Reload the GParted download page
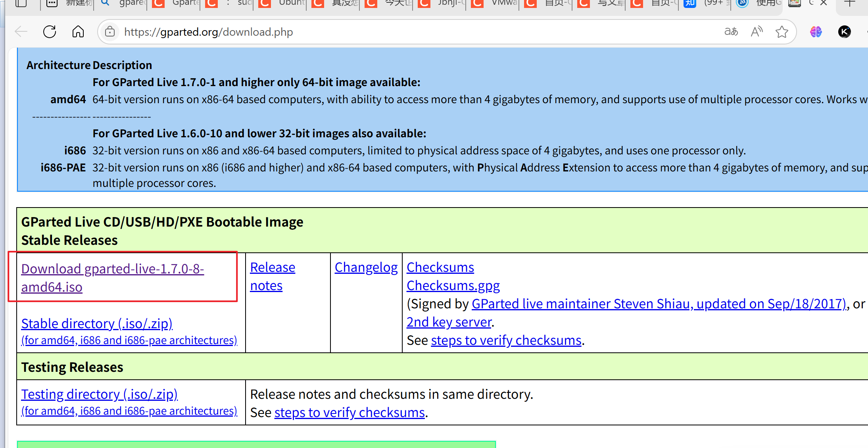The image size is (868, 448). pyautogui.click(x=50, y=32)
